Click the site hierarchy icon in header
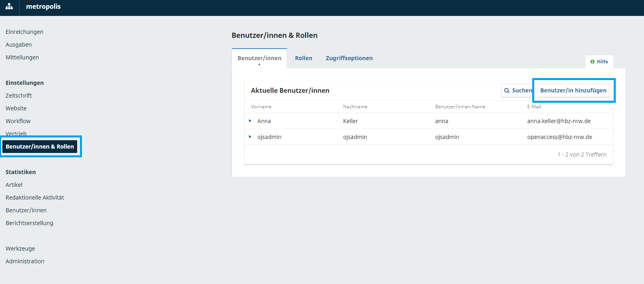Screen dimensions: 644x284 (9, 7)
